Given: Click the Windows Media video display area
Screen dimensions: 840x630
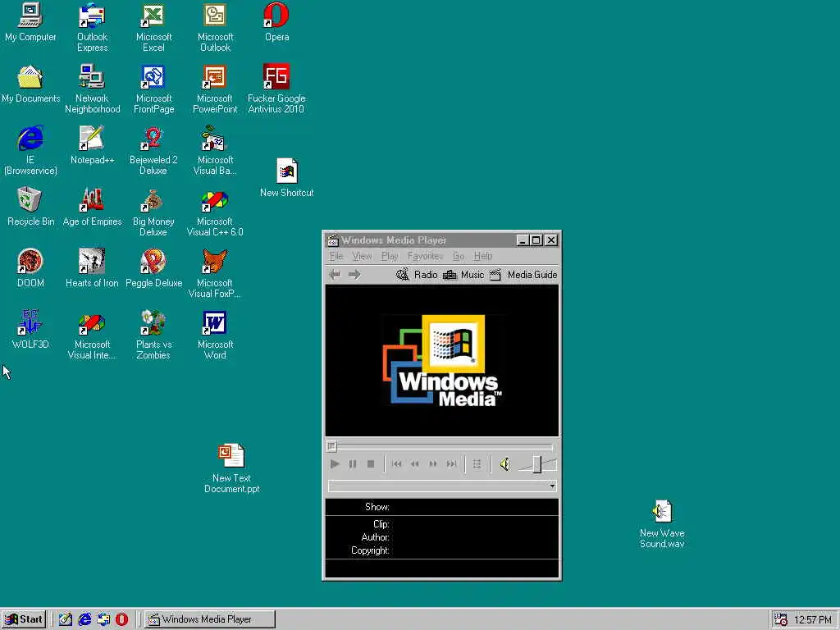Looking at the screenshot, I should [x=442, y=361].
